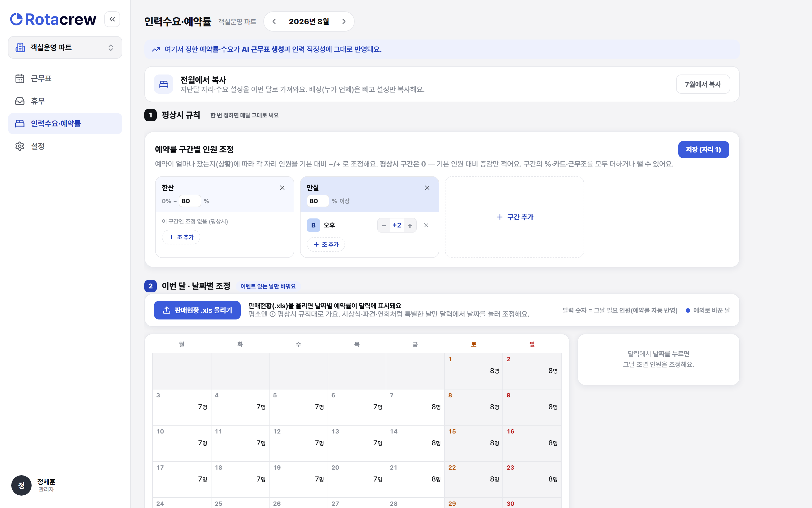Screen dimensions: 812x508
Task: Select August 15 on the calendar
Action: 473,443
